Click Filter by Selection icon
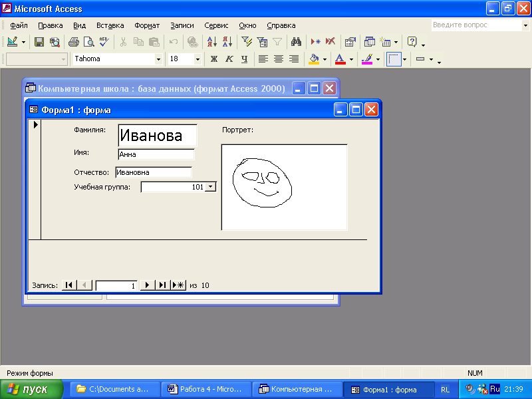Screen dimensions: 532x399 247,42
